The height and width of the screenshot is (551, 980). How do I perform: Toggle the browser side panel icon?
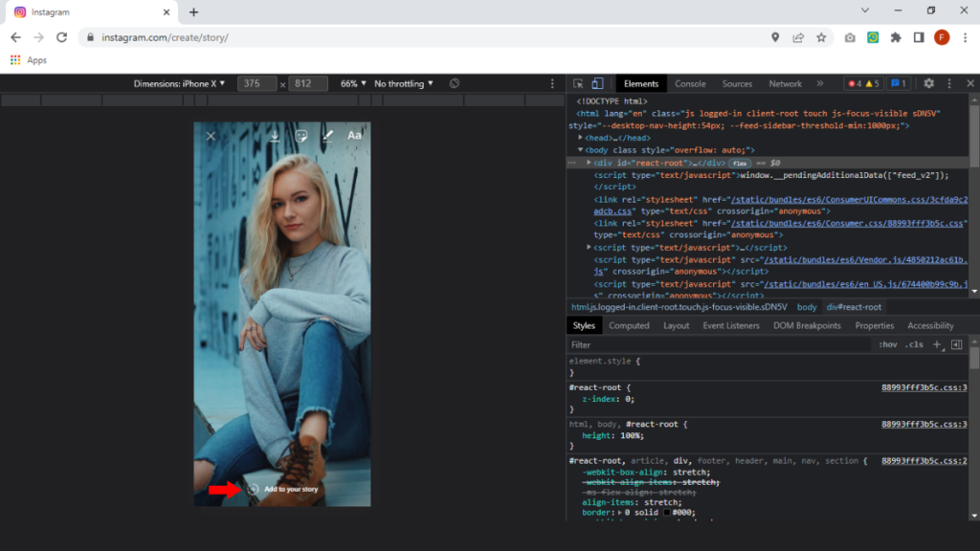919,37
